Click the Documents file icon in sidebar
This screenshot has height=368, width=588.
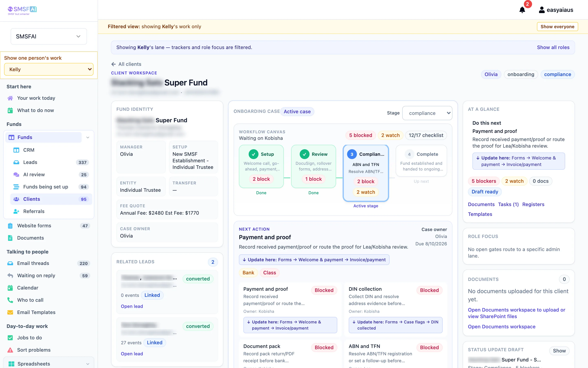pos(10,238)
